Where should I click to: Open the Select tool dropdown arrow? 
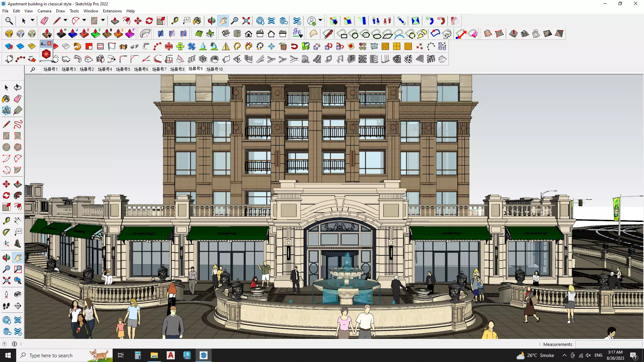pyautogui.click(x=33, y=20)
